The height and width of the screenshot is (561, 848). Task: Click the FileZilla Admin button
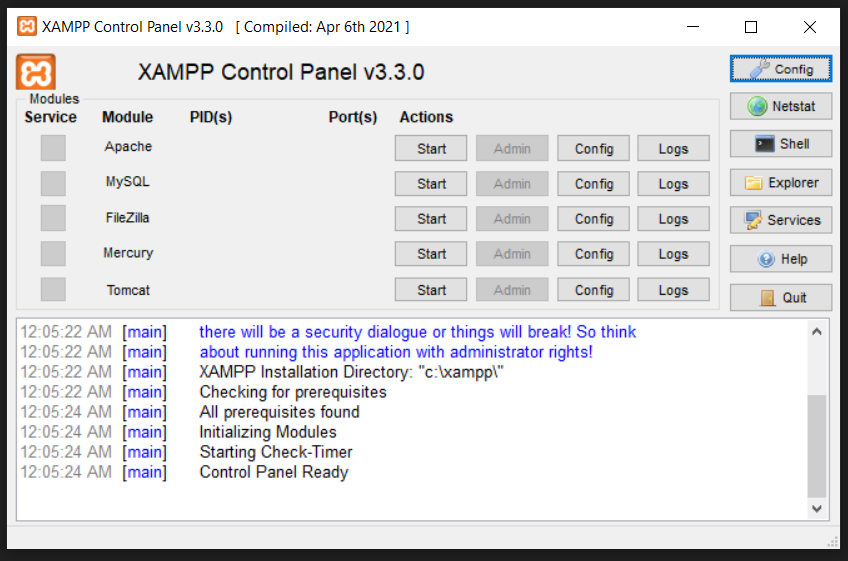(x=512, y=219)
